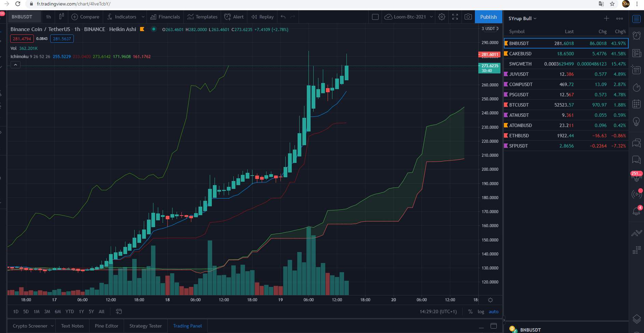Screen dimensions: 644x333
Task: Open the Crypto Screener tab
Action: coord(30,326)
